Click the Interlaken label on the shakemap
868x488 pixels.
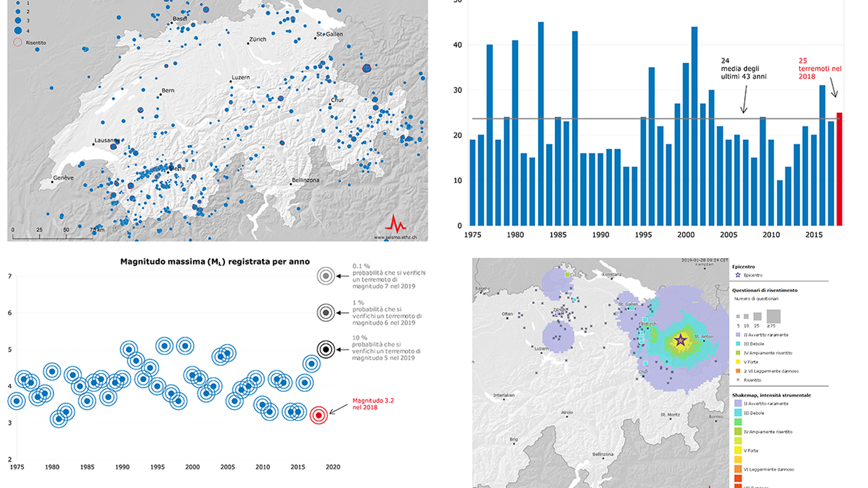point(504,395)
